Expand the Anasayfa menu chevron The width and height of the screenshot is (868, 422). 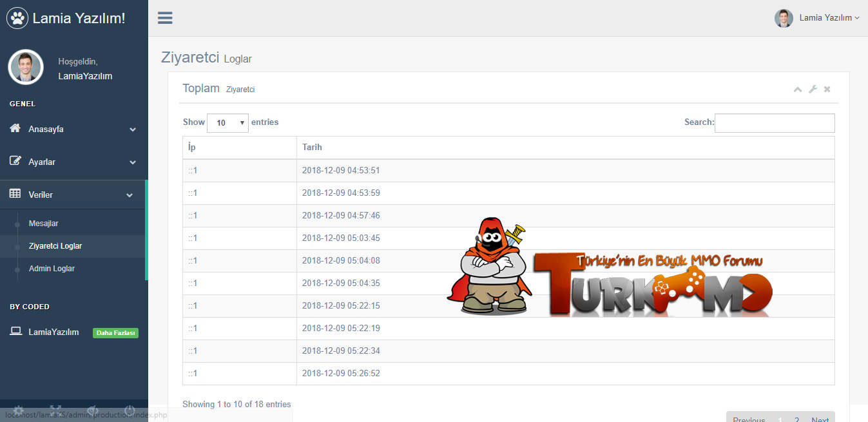(133, 129)
